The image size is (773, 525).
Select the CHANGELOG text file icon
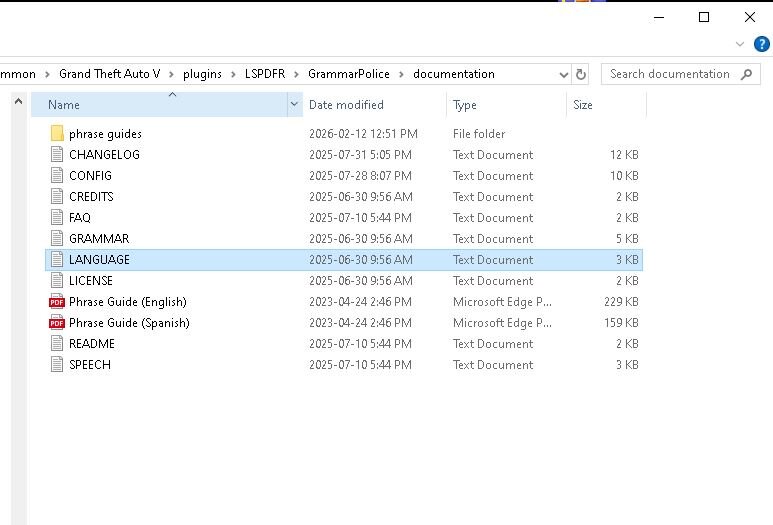(x=57, y=155)
